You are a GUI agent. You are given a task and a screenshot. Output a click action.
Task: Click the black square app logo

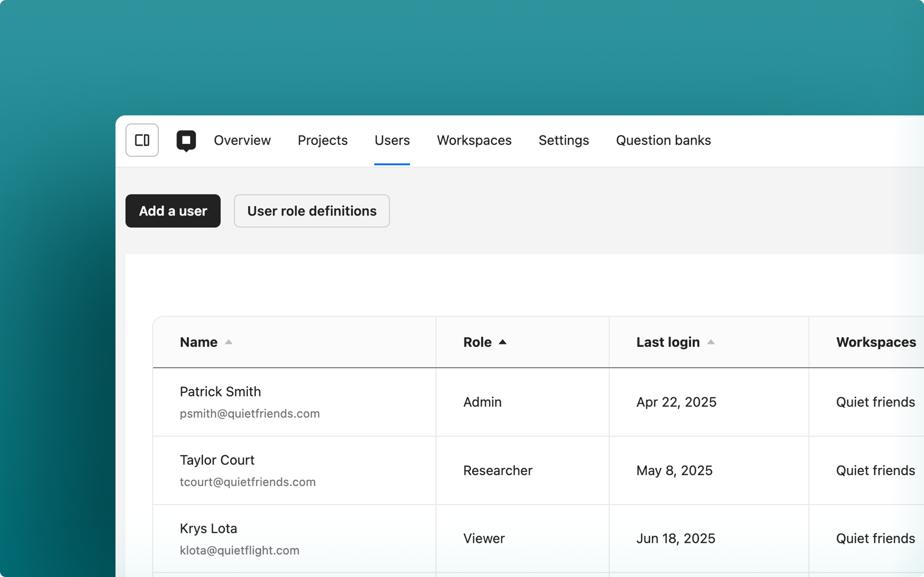(x=186, y=140)
